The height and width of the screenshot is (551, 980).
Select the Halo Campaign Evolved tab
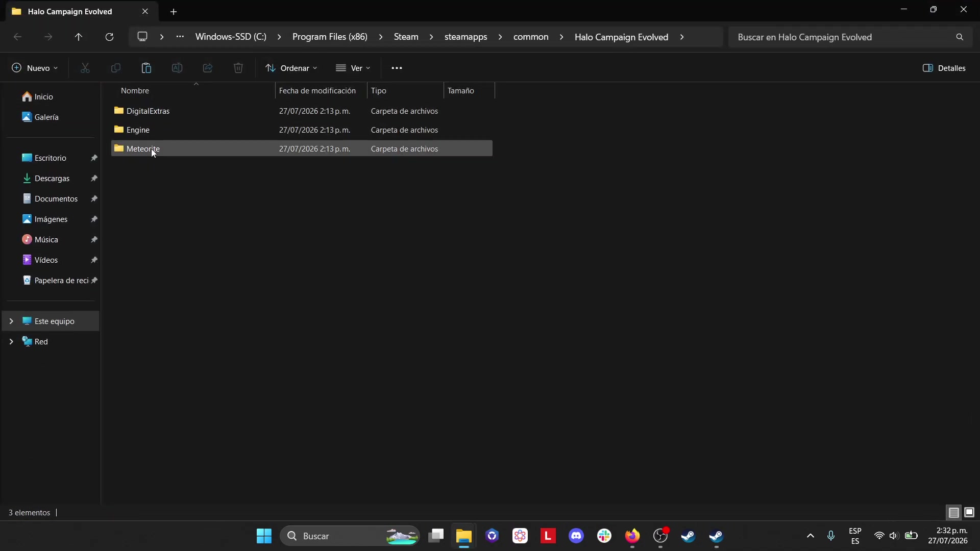point(82,11)
